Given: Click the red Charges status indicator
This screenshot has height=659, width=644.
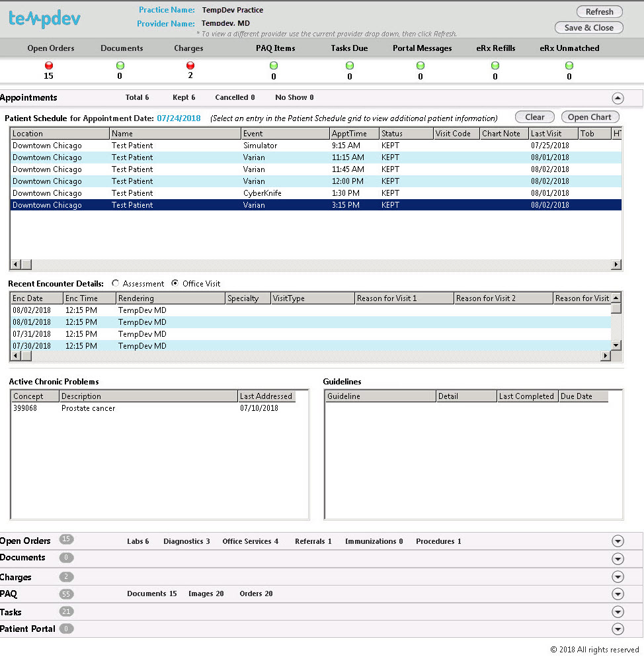Looking at the screenshot, I should (x=190, y=66).
